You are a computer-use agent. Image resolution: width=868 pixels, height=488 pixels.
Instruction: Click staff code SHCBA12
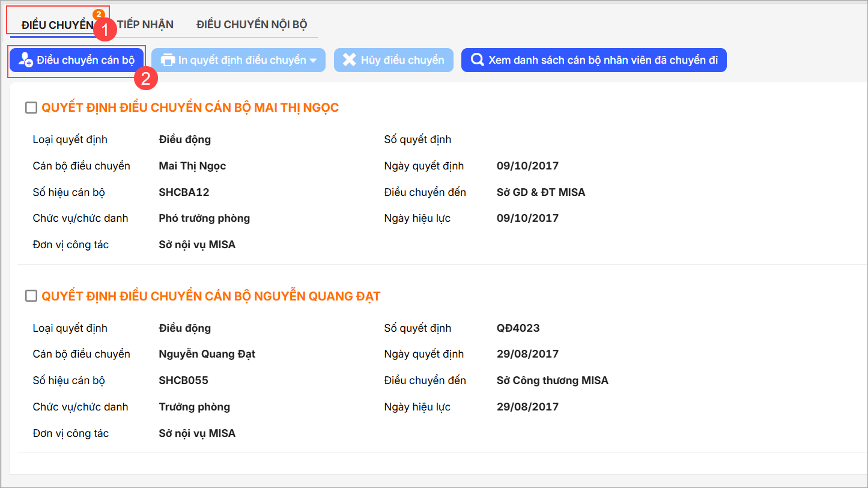[184, 192]
